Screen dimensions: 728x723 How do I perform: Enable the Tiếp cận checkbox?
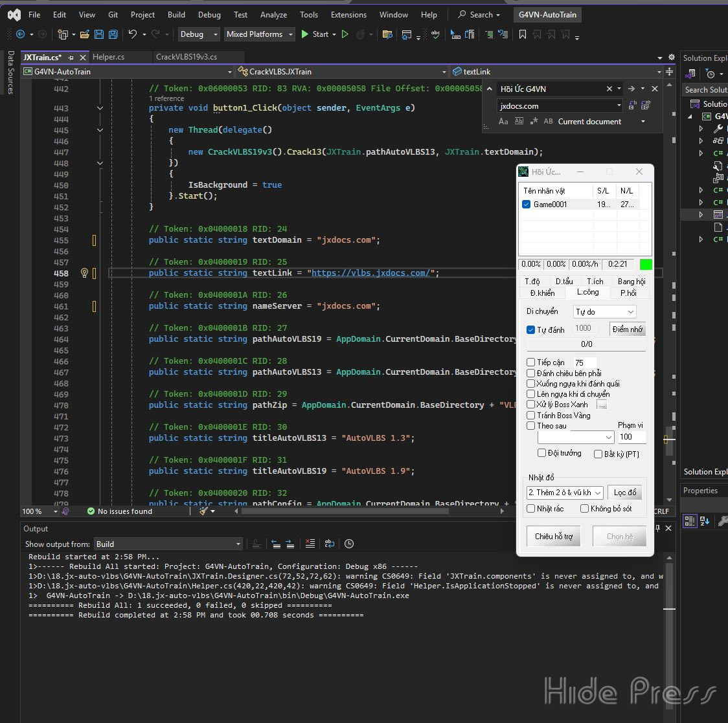[530, 362]
